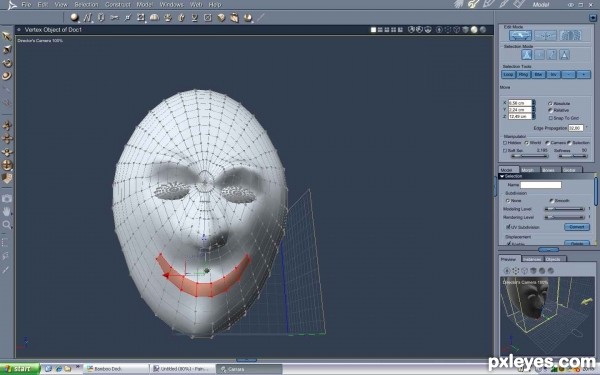Choose the first Selection Mode icon
This screenshot has height=375, width=600.
(527, 55)
